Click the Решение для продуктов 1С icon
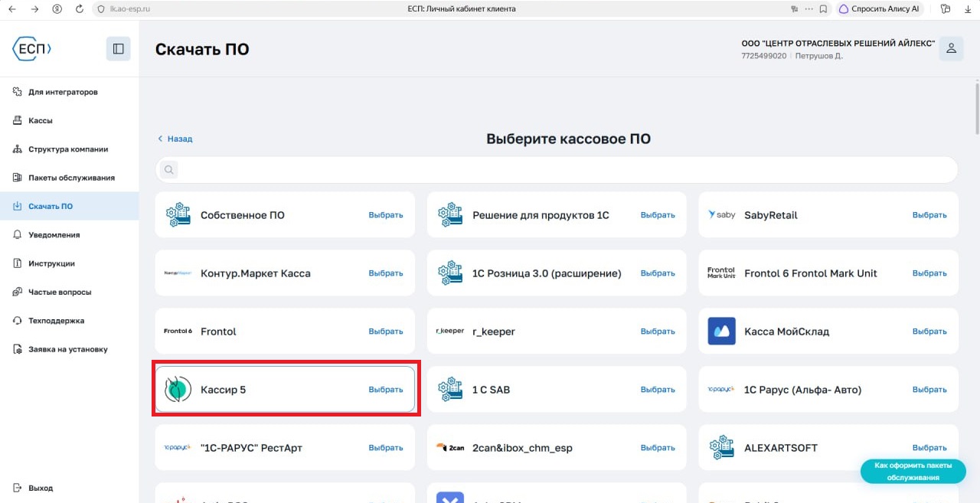Image resolution: width=980 pixels, height=503 pixels. click(x=450, y=215)
